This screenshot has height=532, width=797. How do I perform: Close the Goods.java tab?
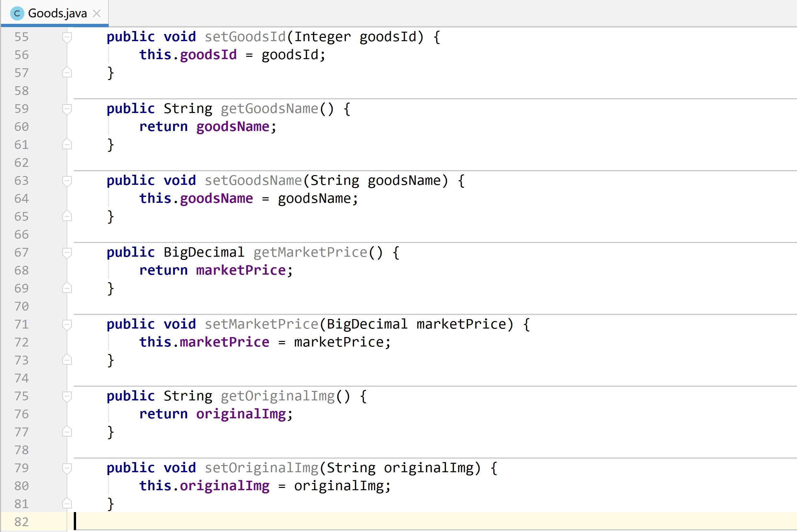point(97,14)
